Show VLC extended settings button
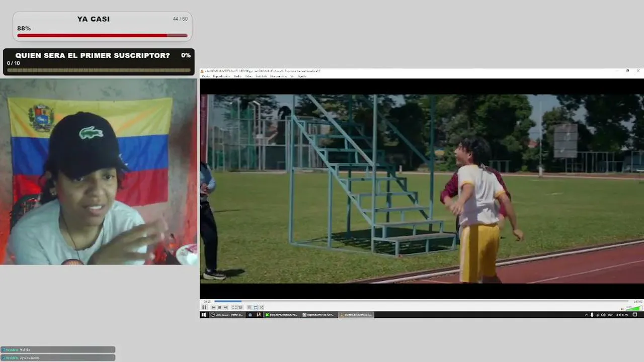The height and width of the screenshot is (362, 644). pos(239,307)
